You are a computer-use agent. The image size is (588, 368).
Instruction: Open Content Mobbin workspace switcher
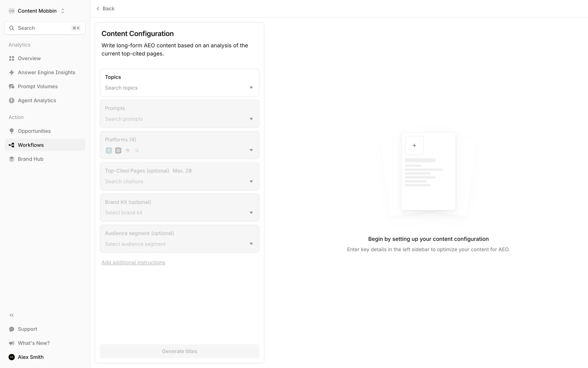[x=37, y=11]
